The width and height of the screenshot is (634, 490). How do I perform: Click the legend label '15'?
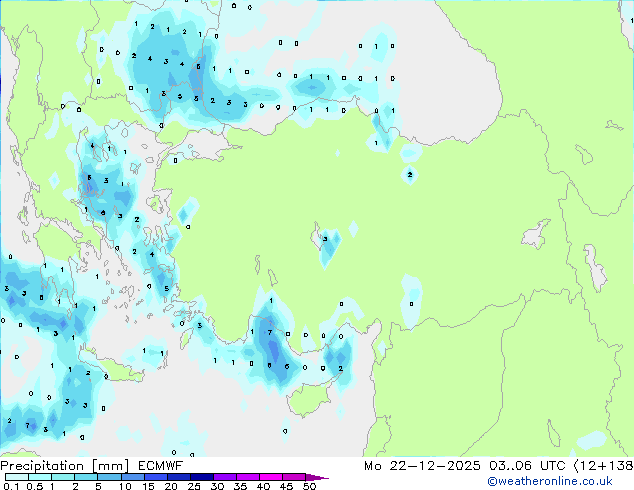coord(148,486)
